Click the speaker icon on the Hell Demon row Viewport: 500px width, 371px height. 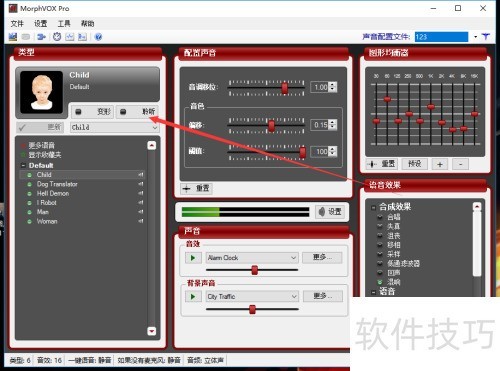click(141, 193)
